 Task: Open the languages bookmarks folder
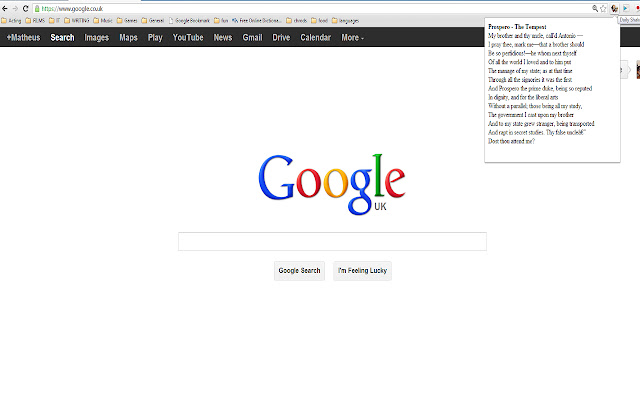click(x=345, y=20)
